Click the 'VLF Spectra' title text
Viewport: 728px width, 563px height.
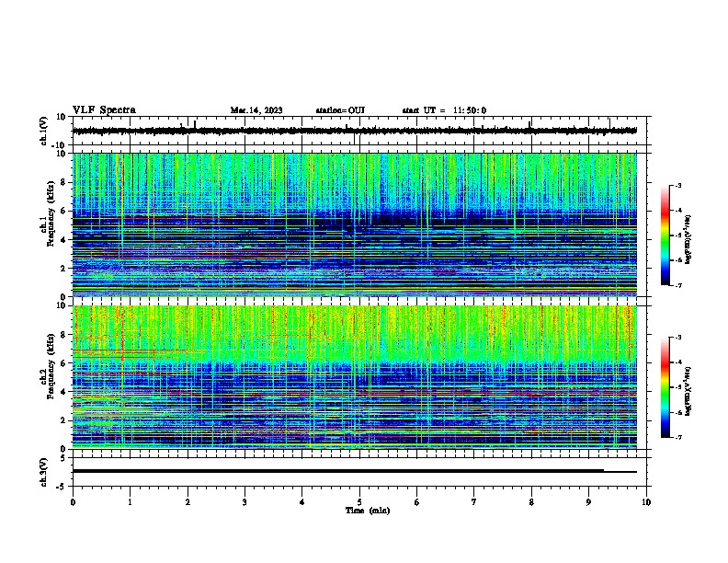[104, 110]
